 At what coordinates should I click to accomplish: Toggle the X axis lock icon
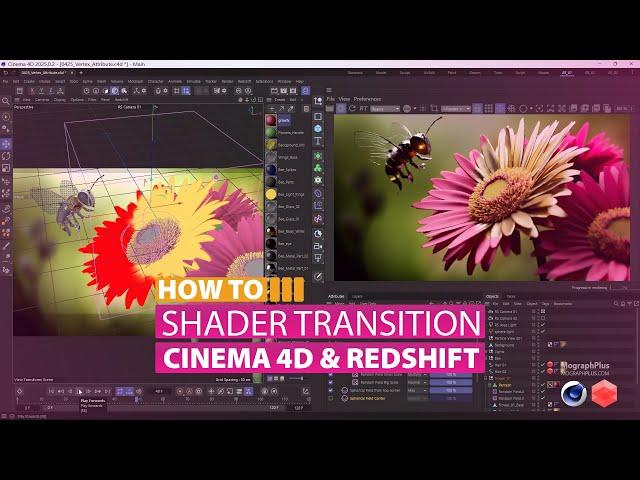tap(32, 91)
